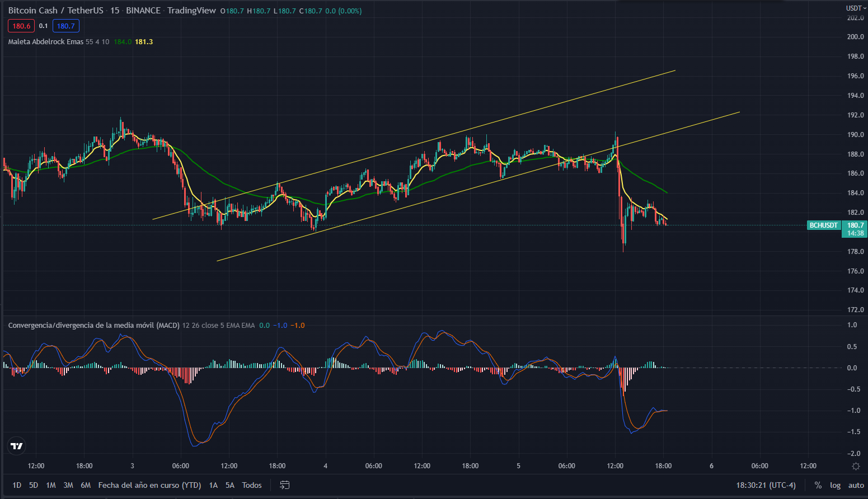Click the day 3 label on time axis
This screenshot has height=499, width=868.
132,466
